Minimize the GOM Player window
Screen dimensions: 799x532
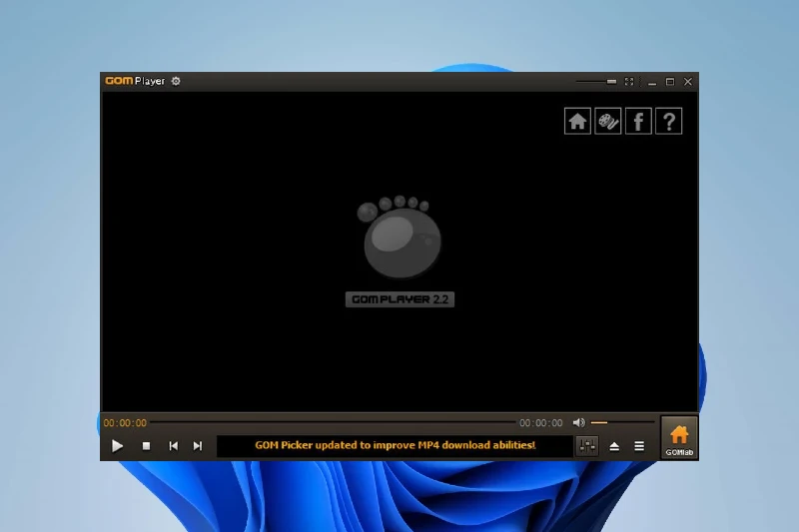652,82
